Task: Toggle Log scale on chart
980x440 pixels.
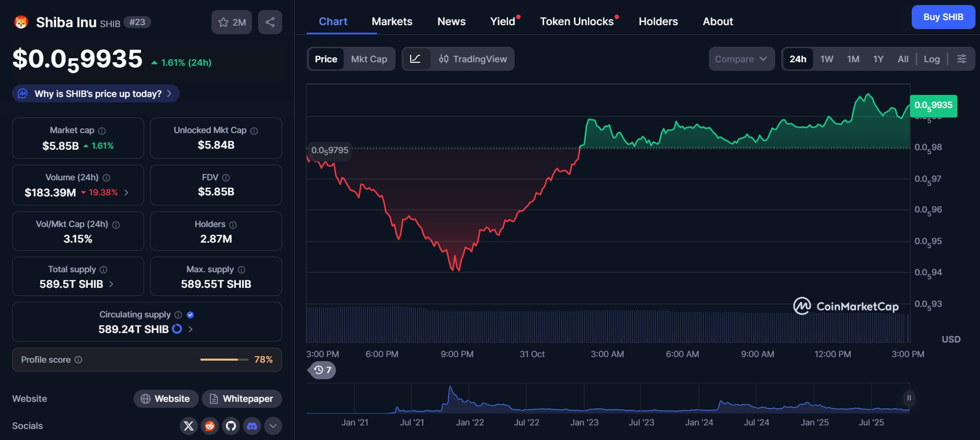Action: point(931,59)
